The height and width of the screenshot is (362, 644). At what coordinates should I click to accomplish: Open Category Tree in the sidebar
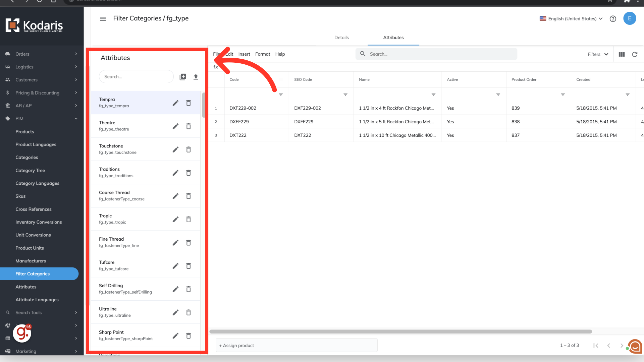pyautogui.click(x=30, y=170)
